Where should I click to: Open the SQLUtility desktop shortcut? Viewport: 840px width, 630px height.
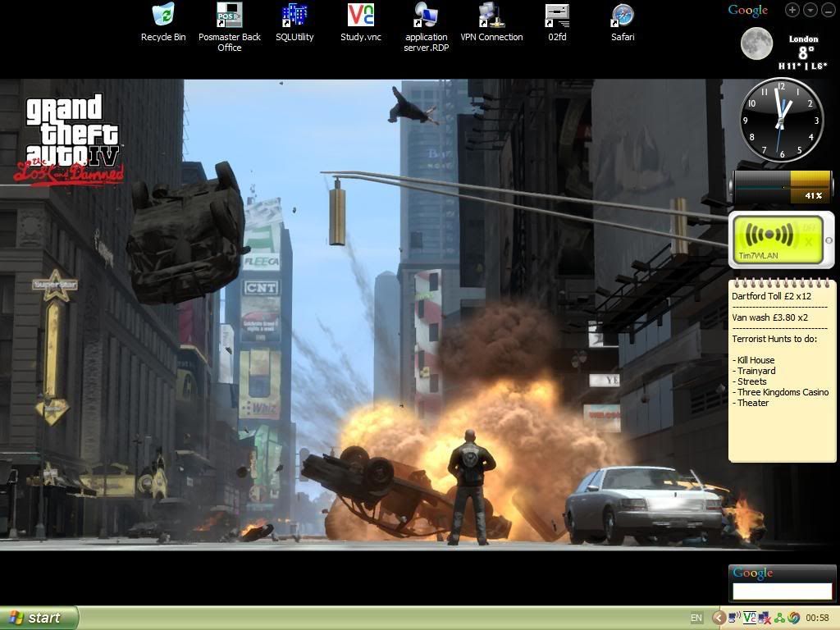point(294,22)
